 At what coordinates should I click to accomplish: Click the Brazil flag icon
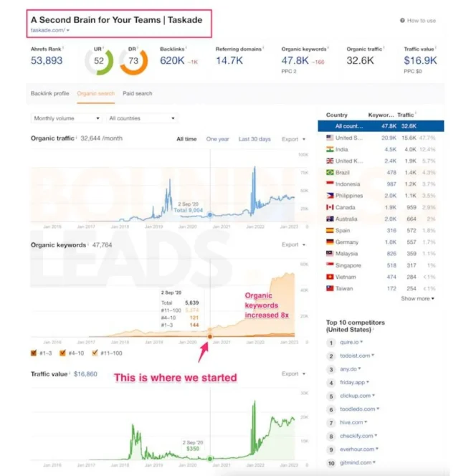330,172
